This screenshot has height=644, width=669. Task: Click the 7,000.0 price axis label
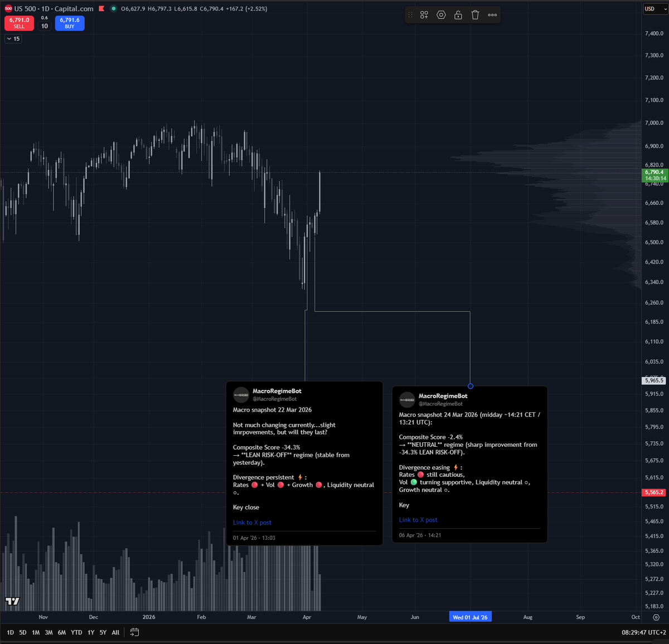[x=654, y=123]
